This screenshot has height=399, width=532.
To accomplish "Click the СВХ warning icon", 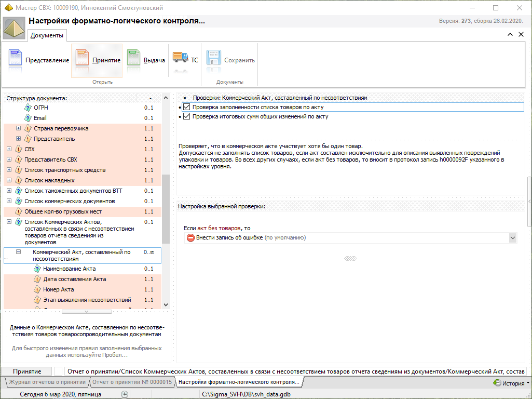I will point(19,149).
